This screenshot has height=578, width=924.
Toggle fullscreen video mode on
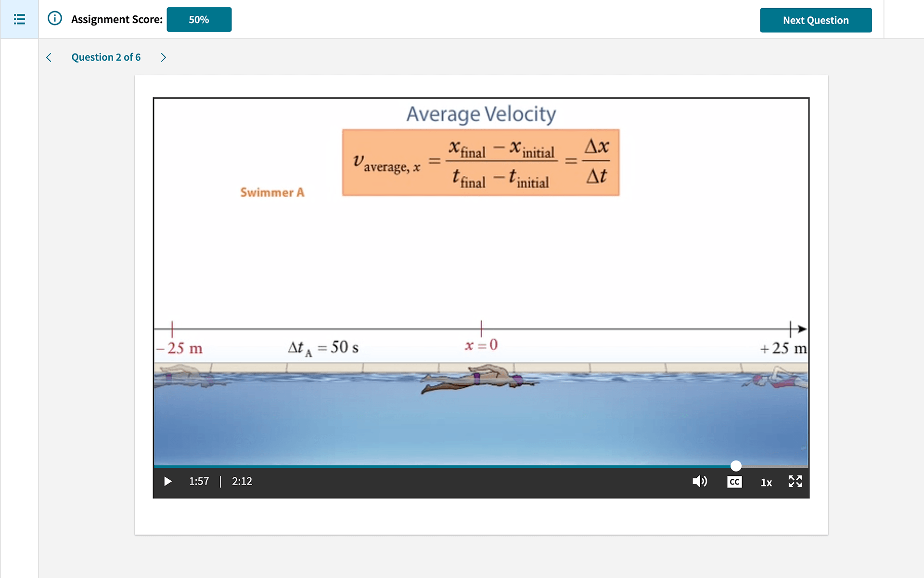[795, 482]
